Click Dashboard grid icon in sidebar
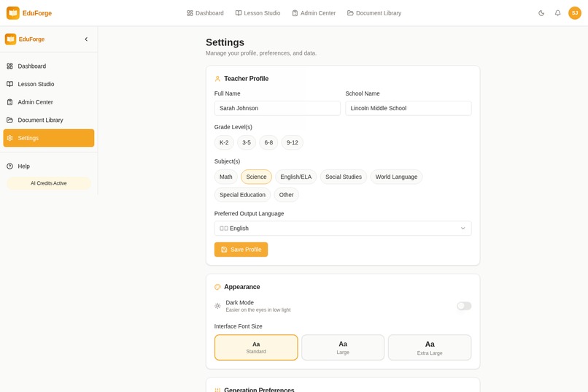Screen dimensions: 588x392 pos(9,66)
